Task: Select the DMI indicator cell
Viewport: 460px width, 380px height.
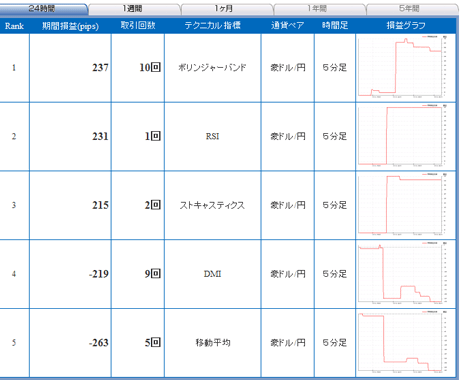Action: 212,274
